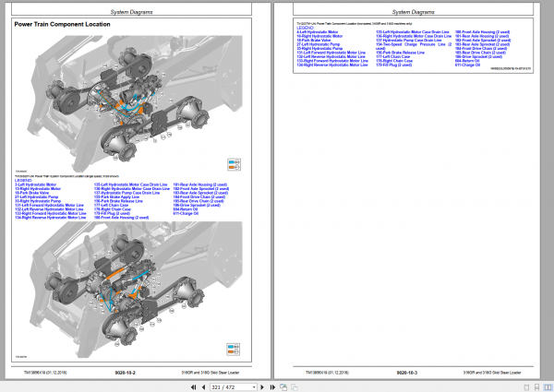Click the upper power train diagram image

(x=135, y=103)
